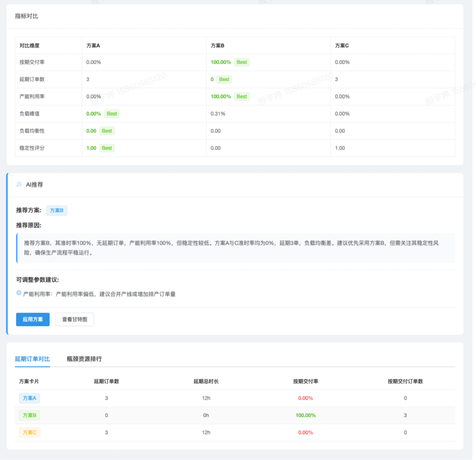Click the 指标对比 panel title
The width and height of the screenshot is (476, 460).
point(27,16)
